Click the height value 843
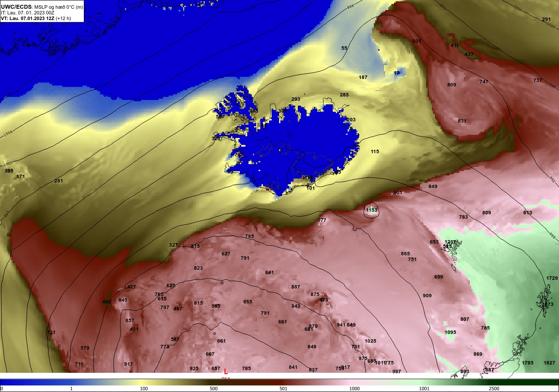The height and width of the screenshot is (392, 559). (x=296, y=306)
